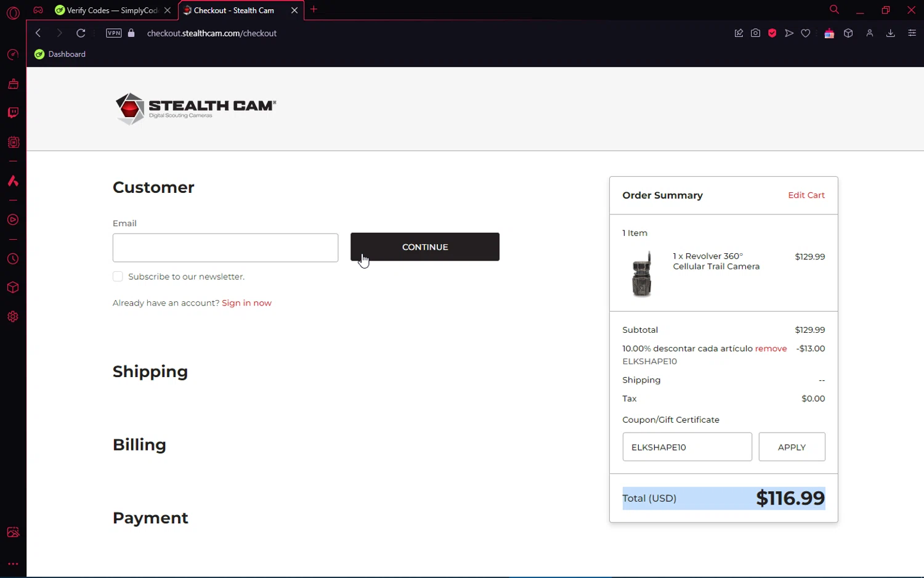
Task: Click the Revolver 360 camera thumbnail
Action: point(642,274)
